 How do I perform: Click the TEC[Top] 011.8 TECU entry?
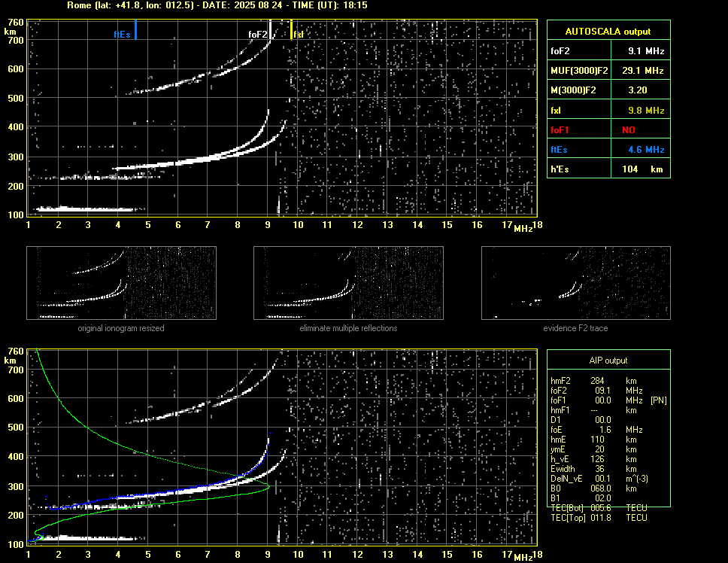[x=599, y=518]
